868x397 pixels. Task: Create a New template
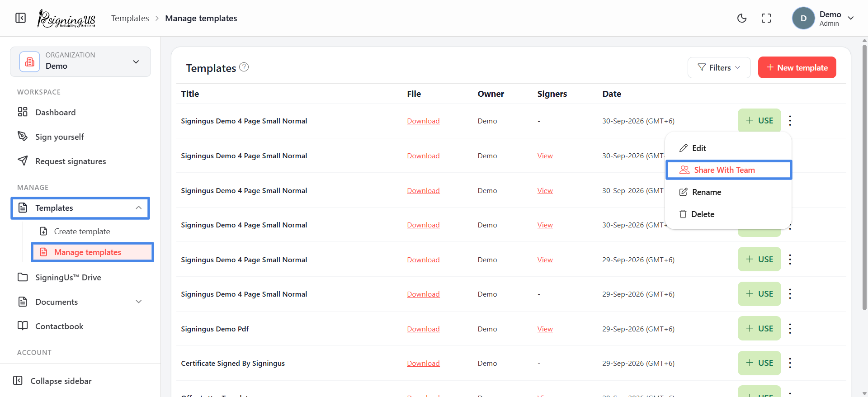797,67
